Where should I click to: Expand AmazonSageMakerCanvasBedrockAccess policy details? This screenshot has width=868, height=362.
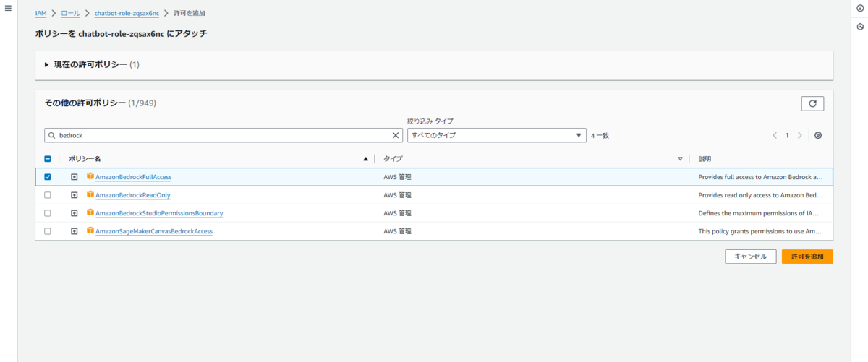click(74, 231)
